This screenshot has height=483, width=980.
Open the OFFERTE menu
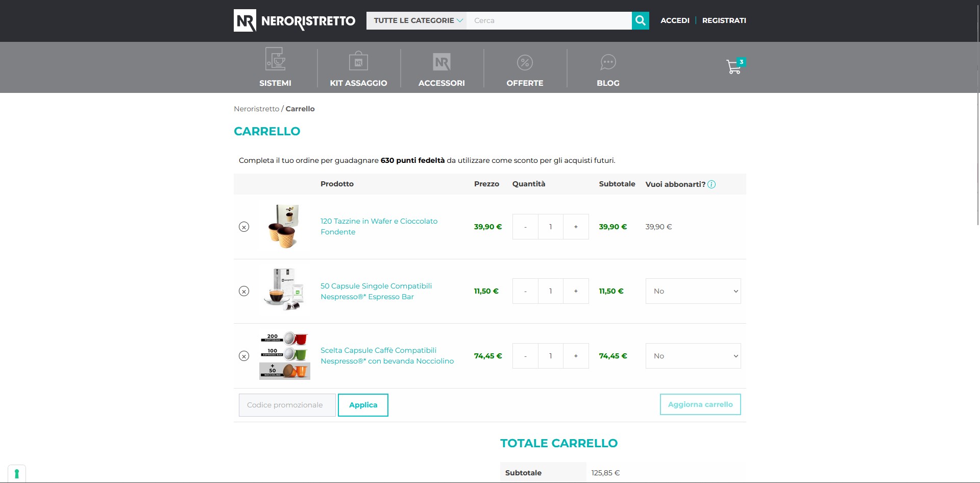(525, 83)
